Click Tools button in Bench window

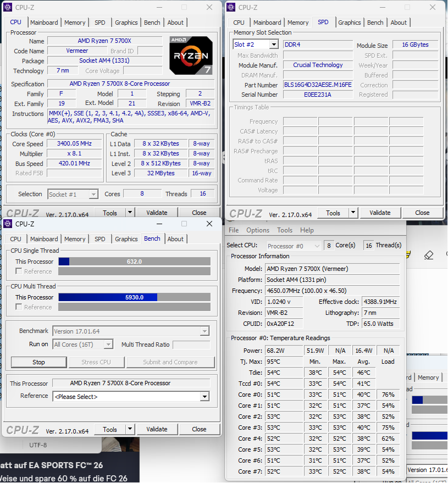[110, 429]
